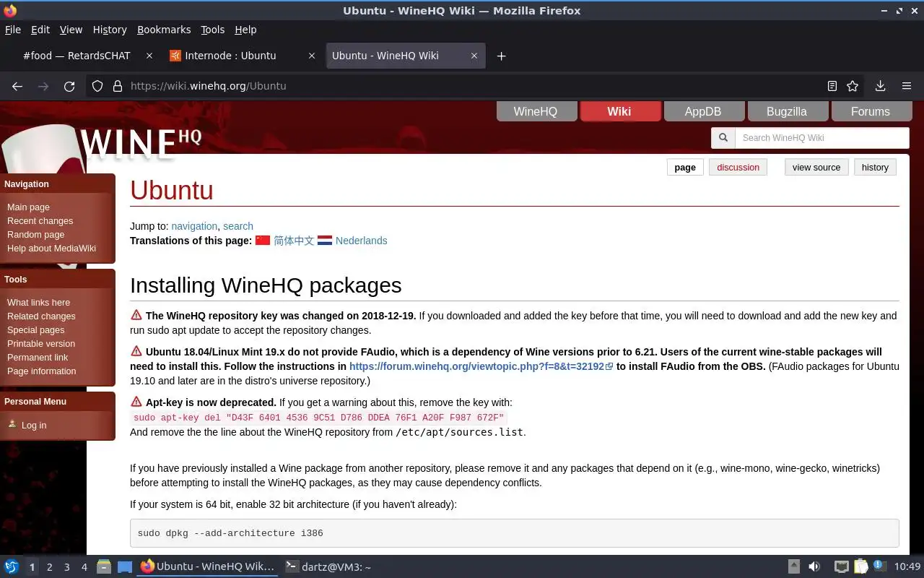The image size is (924, 578).
Task: Open Recent changes link
Action: coord(40,220)
